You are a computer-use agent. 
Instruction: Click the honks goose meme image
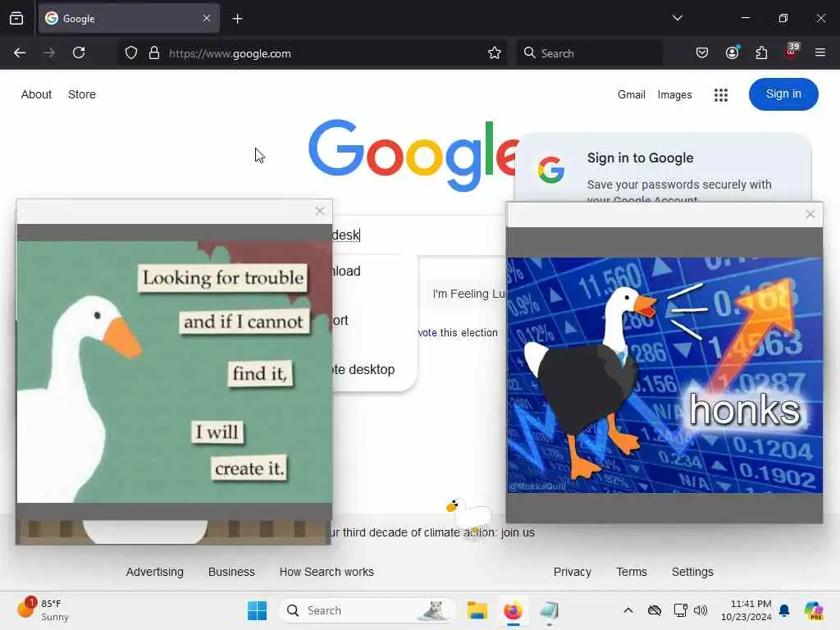[x=664, y=375]
